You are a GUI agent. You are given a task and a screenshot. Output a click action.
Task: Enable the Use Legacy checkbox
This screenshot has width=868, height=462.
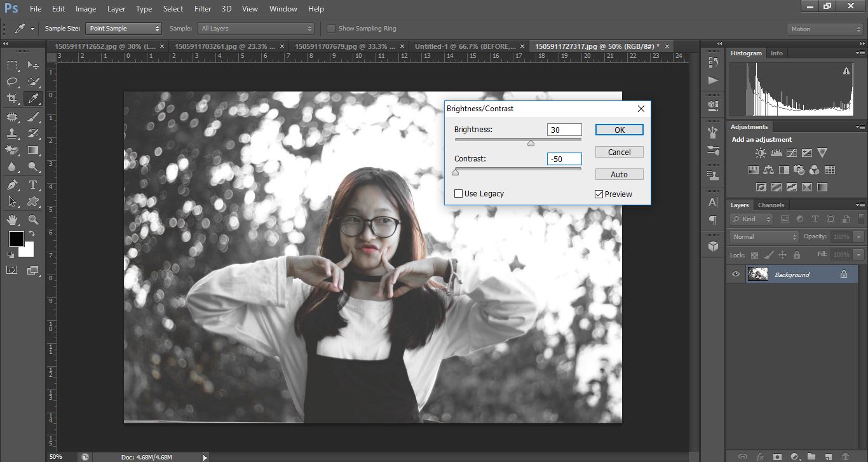[458, 194]
